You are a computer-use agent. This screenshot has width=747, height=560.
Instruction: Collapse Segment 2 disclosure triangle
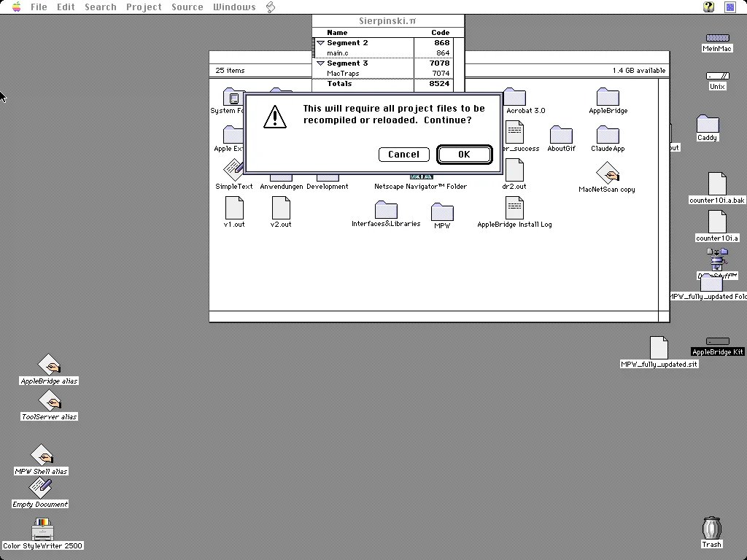[321, 43]
